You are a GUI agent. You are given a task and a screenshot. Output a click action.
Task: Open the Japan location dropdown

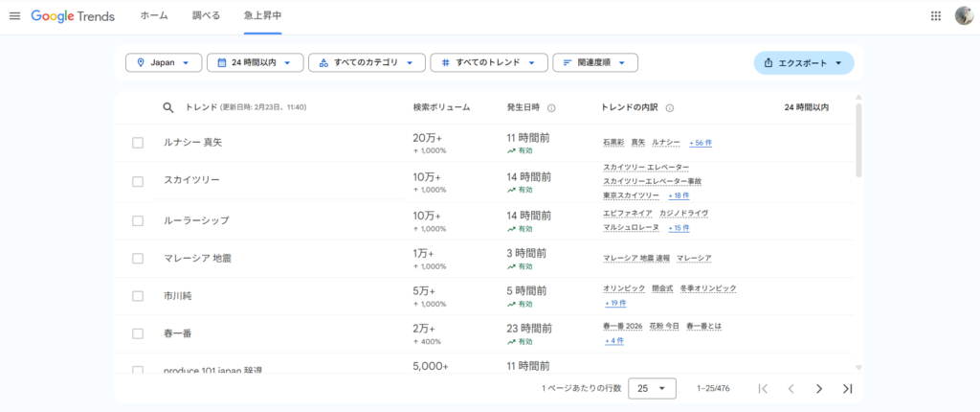(164, 62)
